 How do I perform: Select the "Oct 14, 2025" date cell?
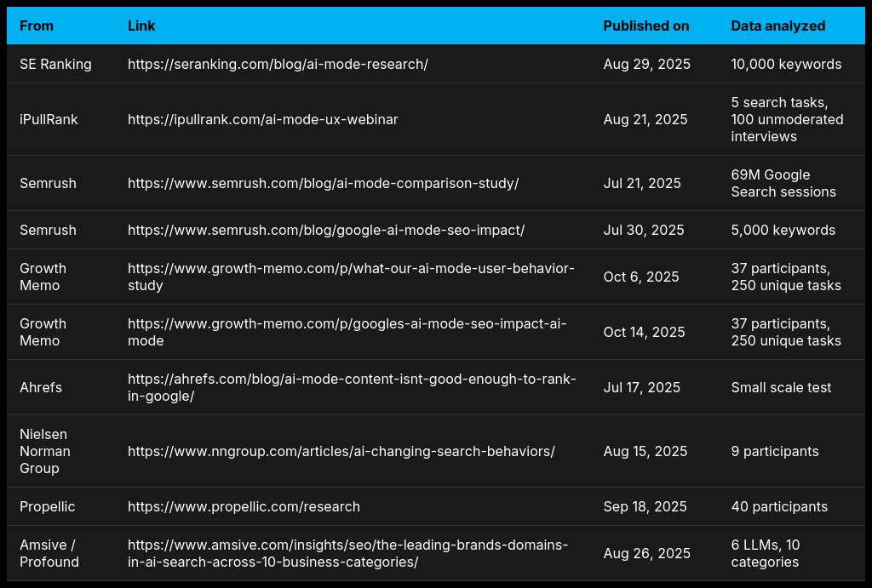coord(644,333)
